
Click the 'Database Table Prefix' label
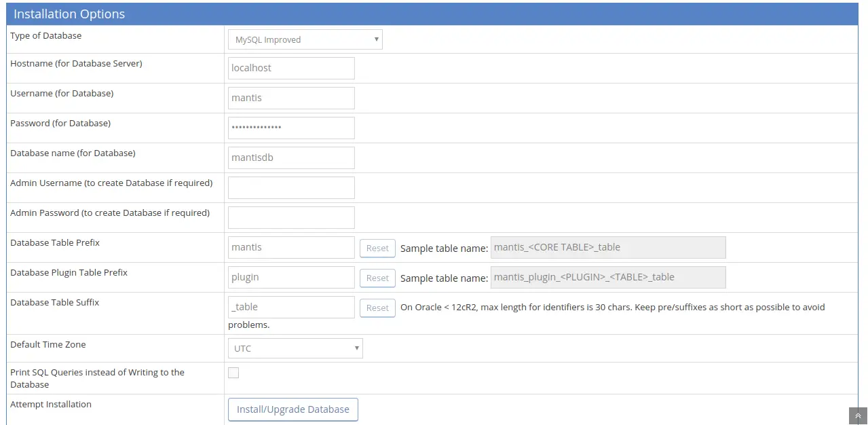coord(55,243)
